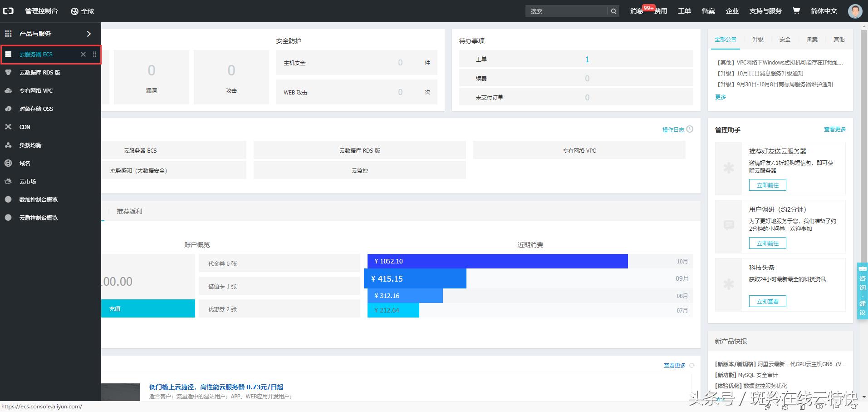
Task: Open 负载均衡 load balancer in sidebar
Action: pos(30,145)
